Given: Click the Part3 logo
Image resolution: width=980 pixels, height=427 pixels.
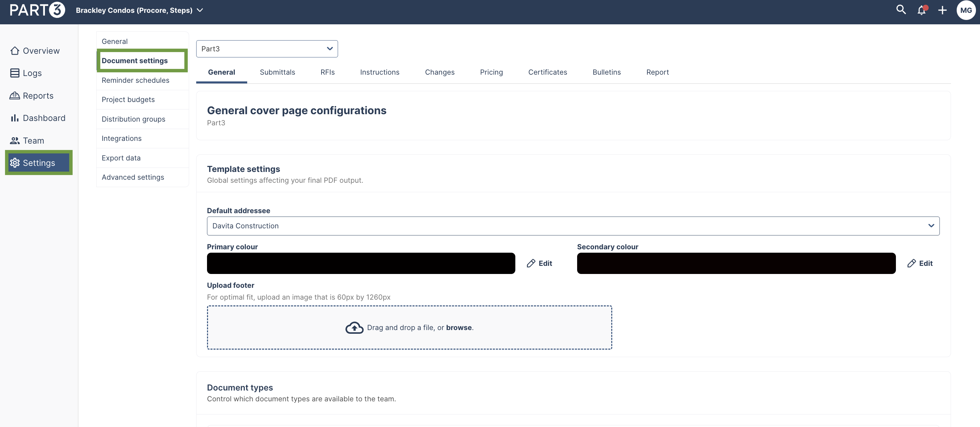Looking at the screenshot, I should (37, 10).
